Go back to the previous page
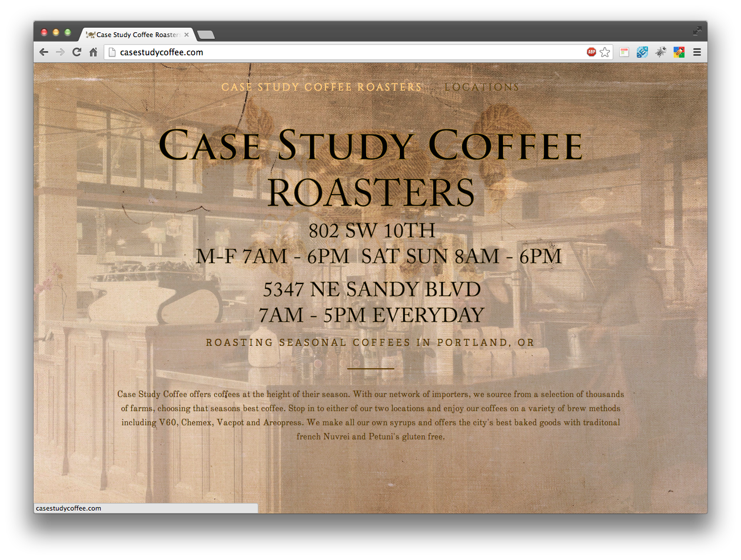This screenshot has width=741, height=560. point(44,52)
